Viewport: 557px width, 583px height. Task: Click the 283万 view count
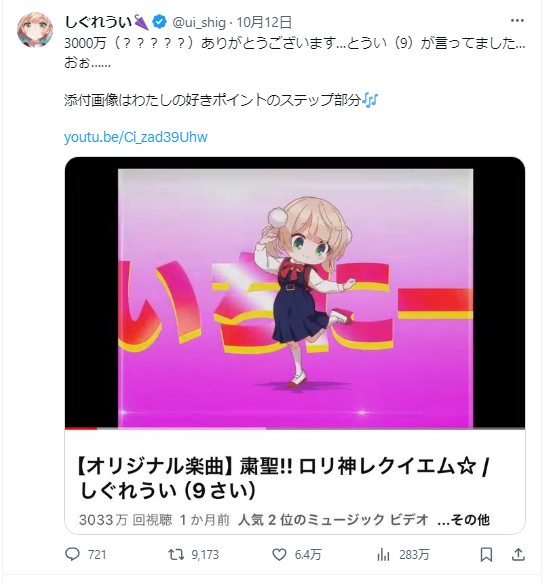414,555
